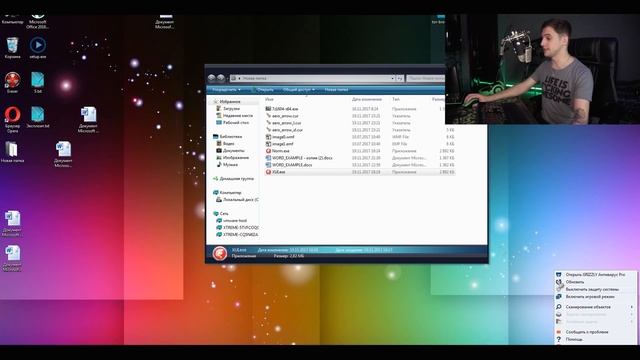
Task: Select Музыка library in sidebar
Action: [230, 164]
